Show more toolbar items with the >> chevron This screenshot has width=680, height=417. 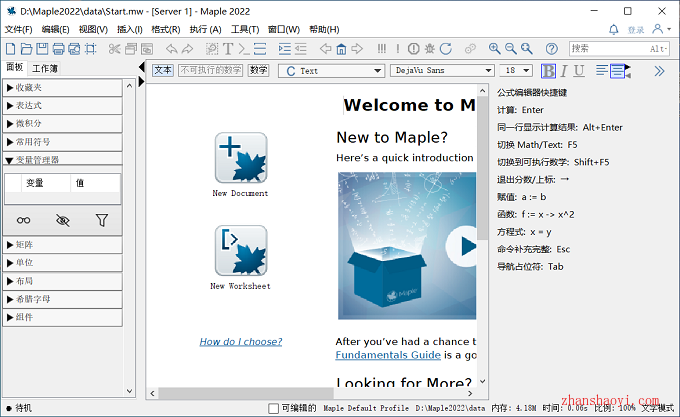click(x=659, y=71)
